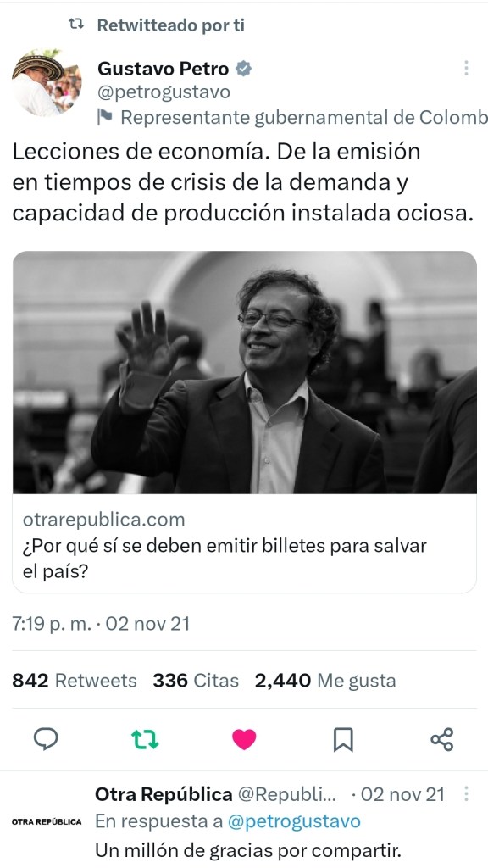Open the three-dot menu beside Gustavo Petro
This screenshot has width=488, height=868.
[467, 68]
